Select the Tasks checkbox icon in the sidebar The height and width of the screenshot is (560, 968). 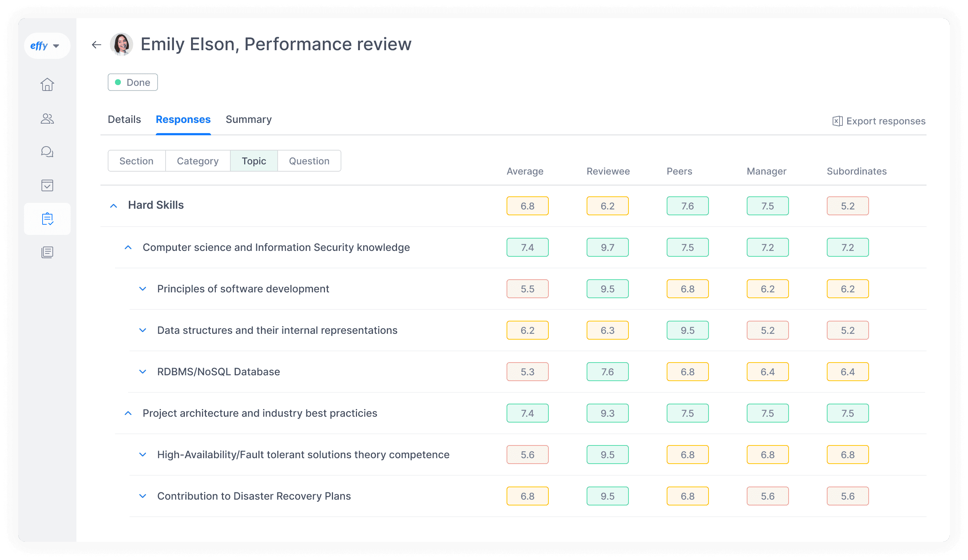(47, 185)
